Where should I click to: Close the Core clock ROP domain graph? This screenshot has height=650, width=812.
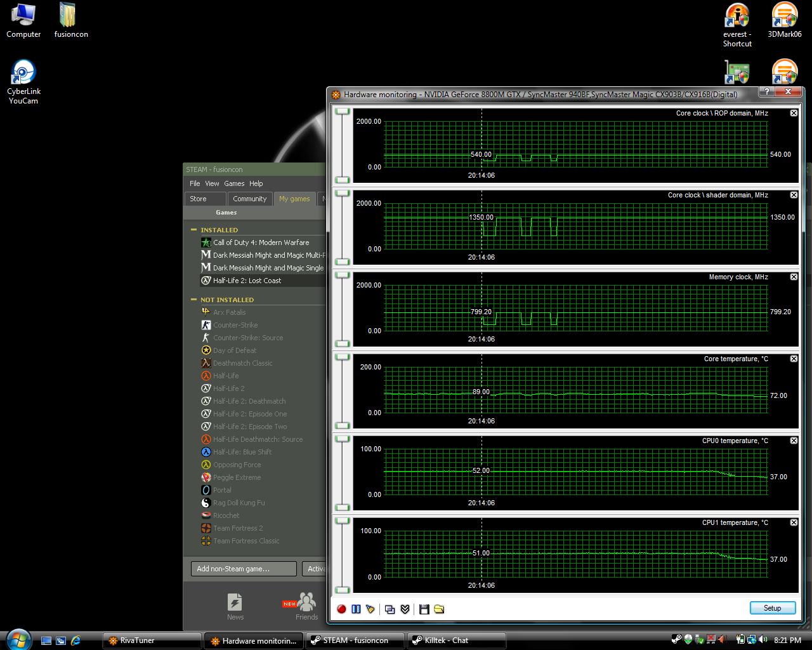[794, 113]
